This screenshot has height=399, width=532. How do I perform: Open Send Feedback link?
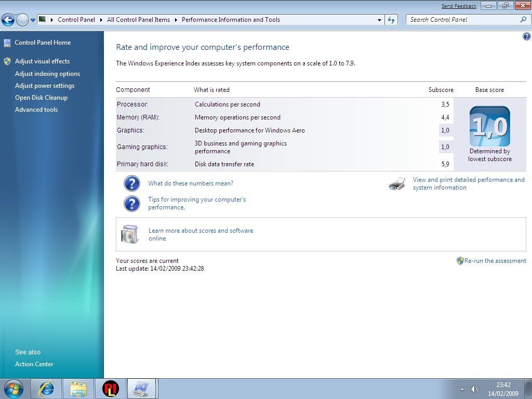tap(459, 6)
